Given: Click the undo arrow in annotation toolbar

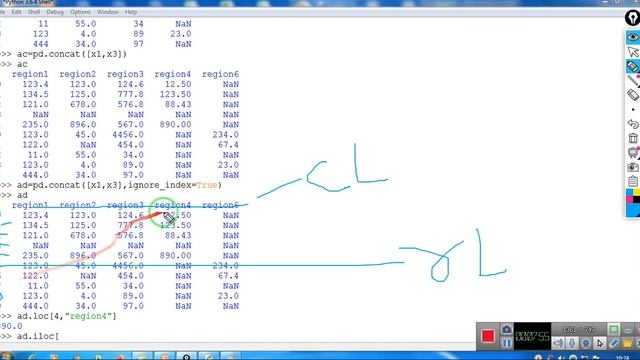Looking at the screenshot, I should click(x=633, y=124).
